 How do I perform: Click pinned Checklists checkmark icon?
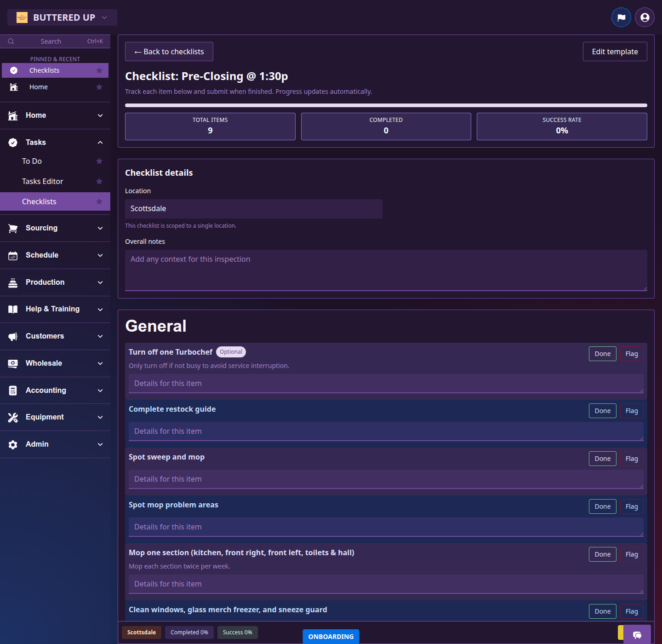14,70
